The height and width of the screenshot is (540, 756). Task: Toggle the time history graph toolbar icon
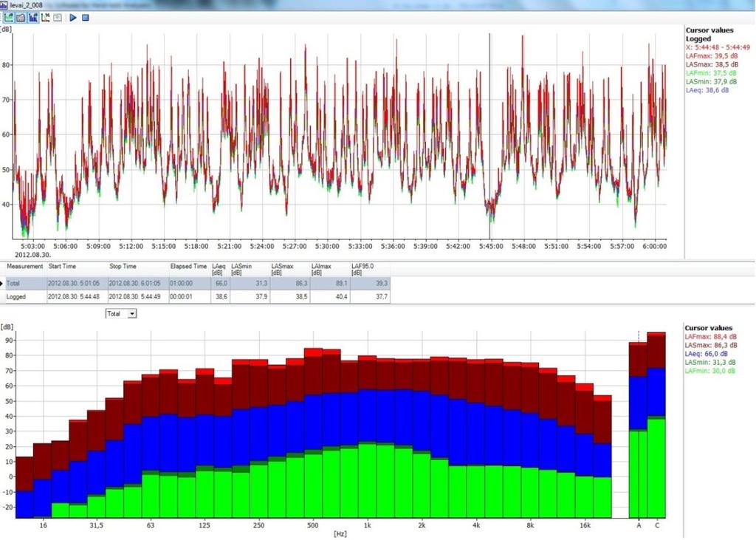point(8,18)
